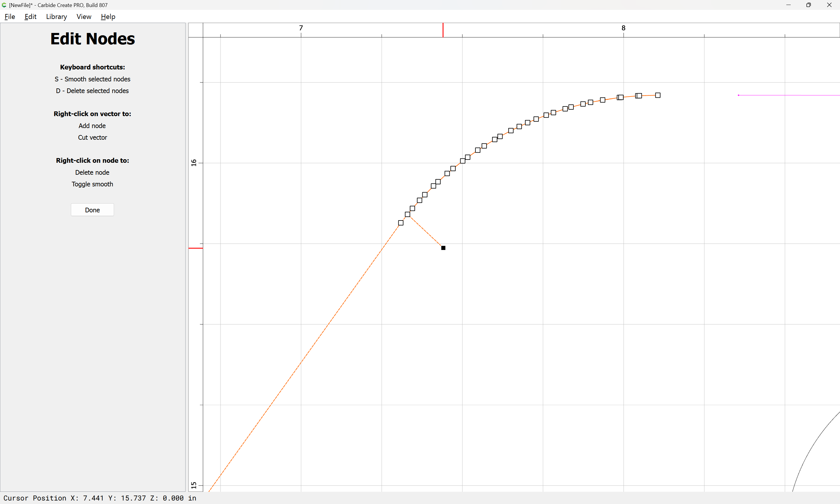Image resolution: width=840 pixels, height=504 pixels.
Task: Click the red marker on left ruler
Action: tap(196, 248)
